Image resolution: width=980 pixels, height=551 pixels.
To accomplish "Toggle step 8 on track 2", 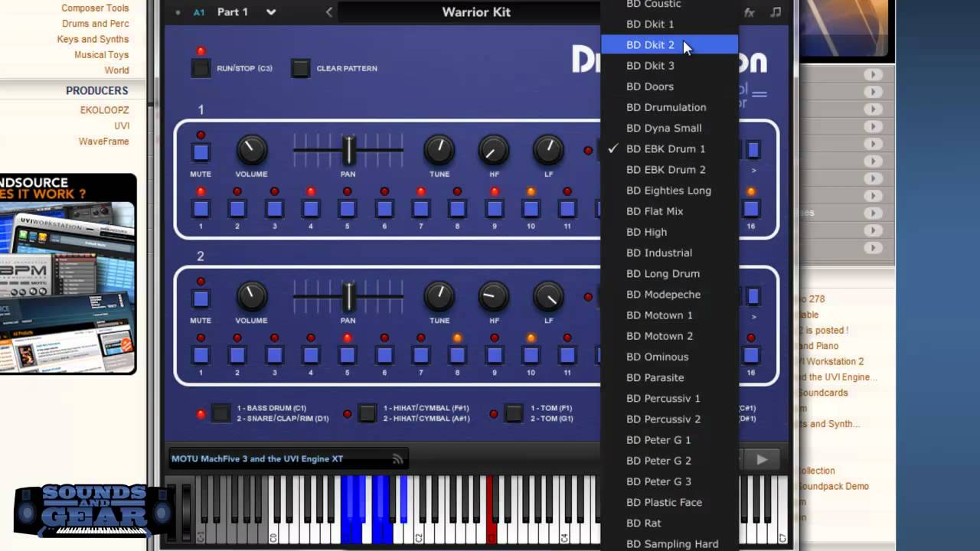I will (x=457, y=355).
